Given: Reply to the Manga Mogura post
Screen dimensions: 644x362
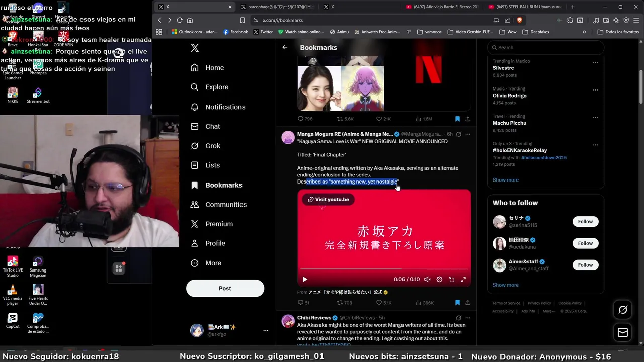Looking at the screenshot, I should pyautogui.click(x=304, y=303).
